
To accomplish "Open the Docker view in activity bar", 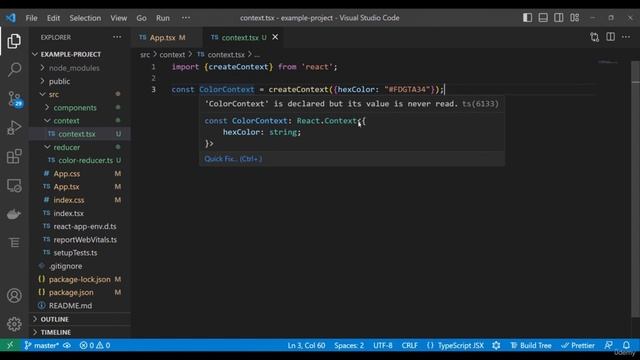I will [14, 214].
